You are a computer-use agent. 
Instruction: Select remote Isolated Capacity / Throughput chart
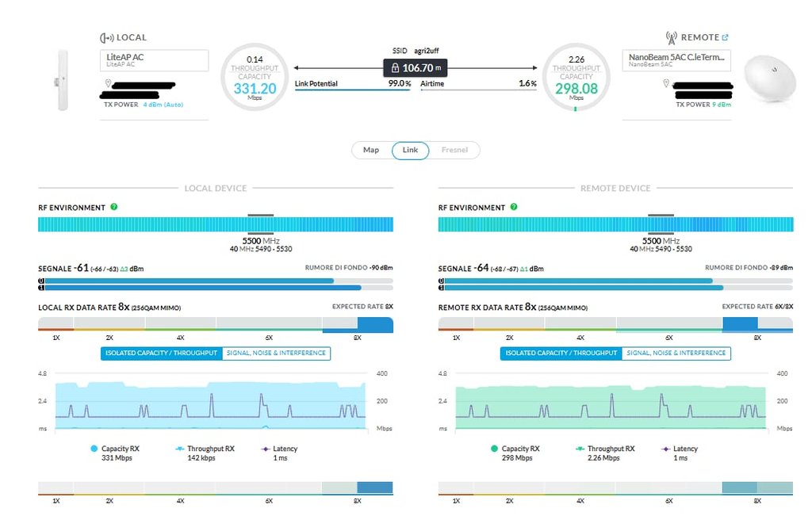(x=561, y=353)
